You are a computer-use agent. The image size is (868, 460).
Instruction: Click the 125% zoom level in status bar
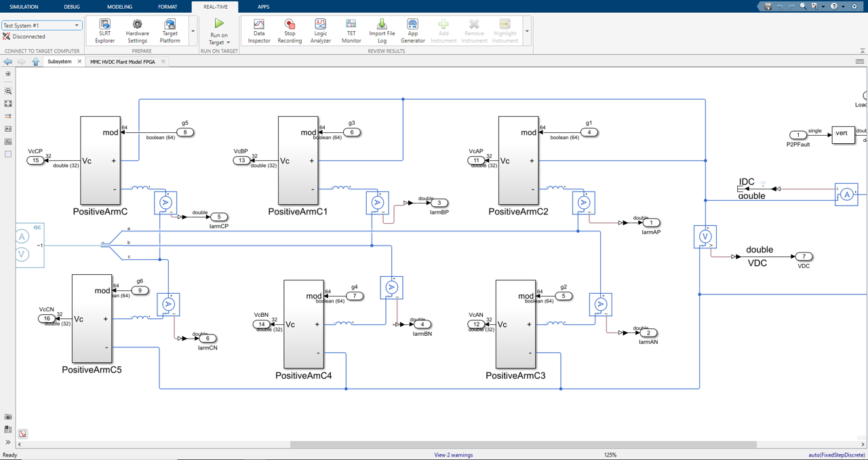[610, 455]
